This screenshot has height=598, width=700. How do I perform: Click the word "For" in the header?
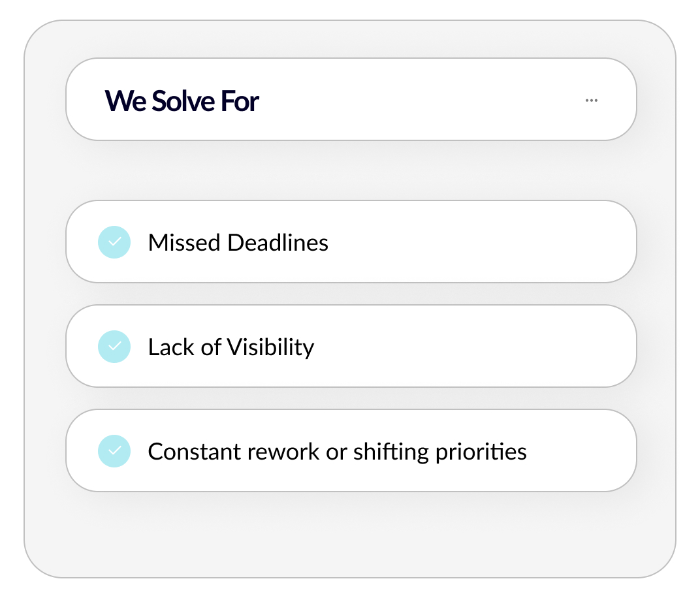[x=241, y=101]
